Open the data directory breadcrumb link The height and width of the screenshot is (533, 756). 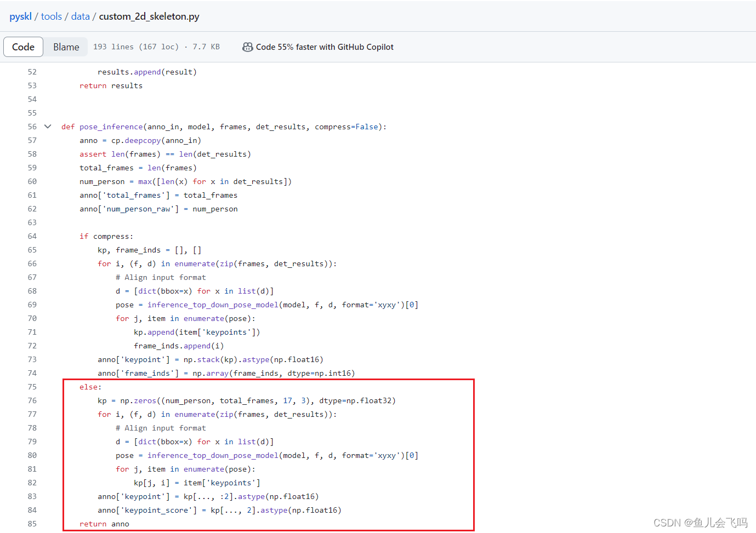80,16
